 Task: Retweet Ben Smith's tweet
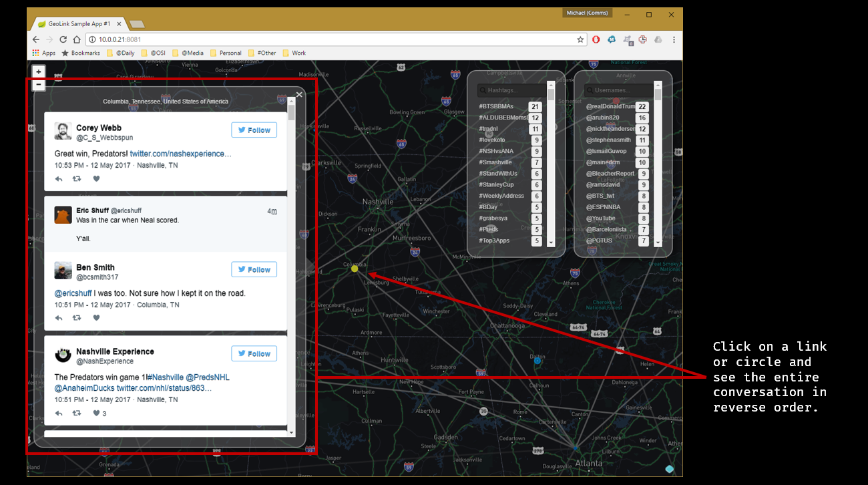(x=77, y=318)
